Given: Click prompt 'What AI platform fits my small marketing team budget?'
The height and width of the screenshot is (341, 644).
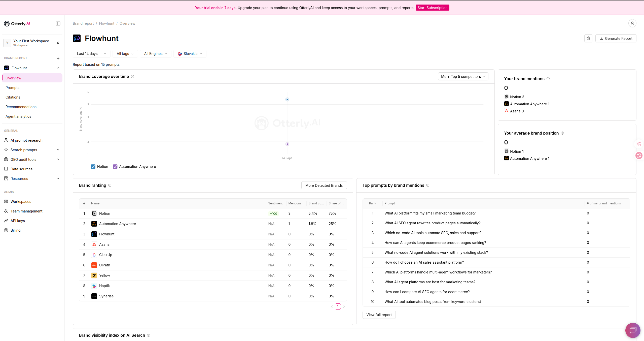Looking at the screenshot, I should pos(430,213).
